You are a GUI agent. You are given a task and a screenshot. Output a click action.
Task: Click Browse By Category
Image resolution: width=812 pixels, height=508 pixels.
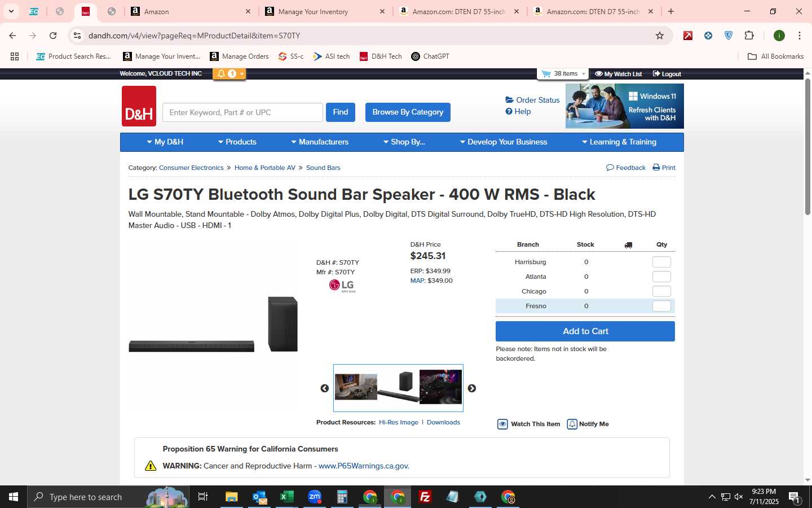pyautogui.click(x=408, y=112)
